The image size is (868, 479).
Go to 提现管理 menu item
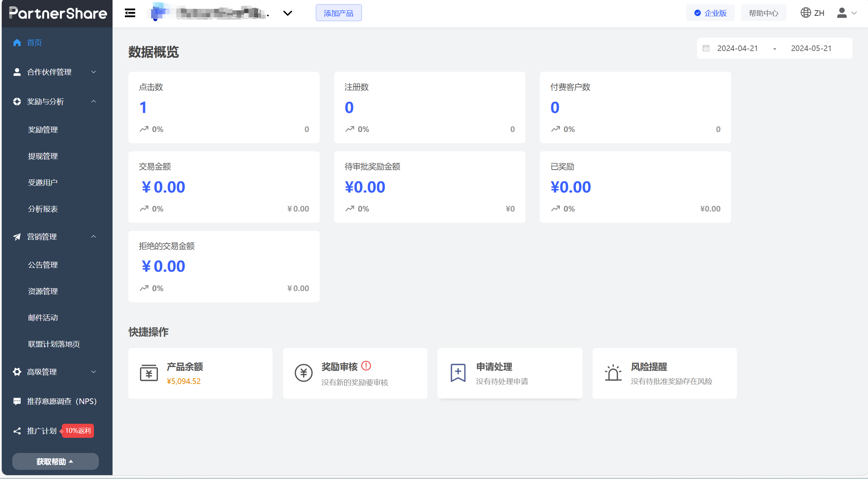click(x=43, y=156)
